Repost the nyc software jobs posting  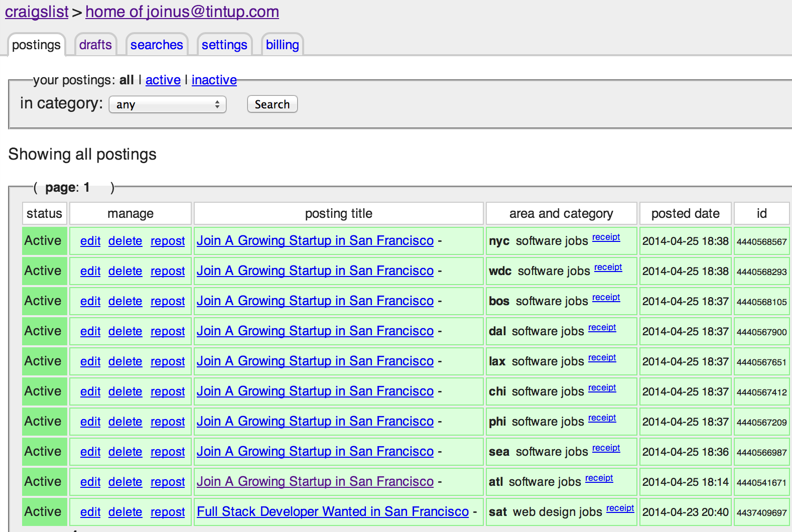[x=168, y=241]
